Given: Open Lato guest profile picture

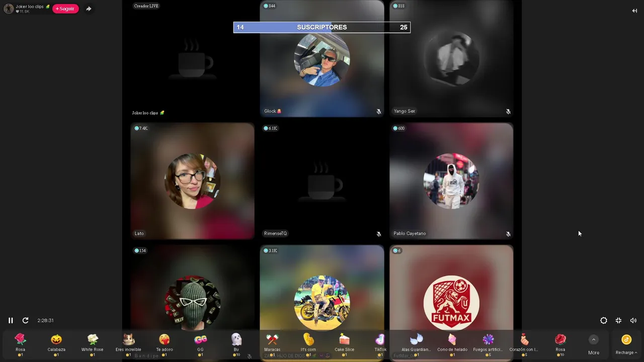Looking at the screenshot, I should click(192, 181).
